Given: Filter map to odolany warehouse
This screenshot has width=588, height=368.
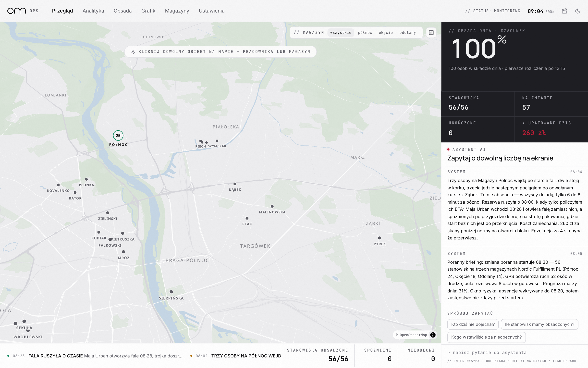Looking at the screenshot, I should [408, 33].
